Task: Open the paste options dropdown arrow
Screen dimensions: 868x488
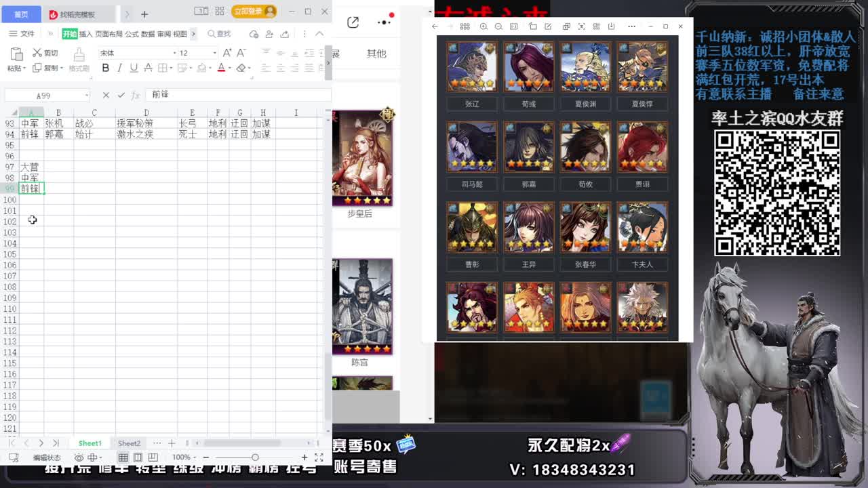Action: 24,68
